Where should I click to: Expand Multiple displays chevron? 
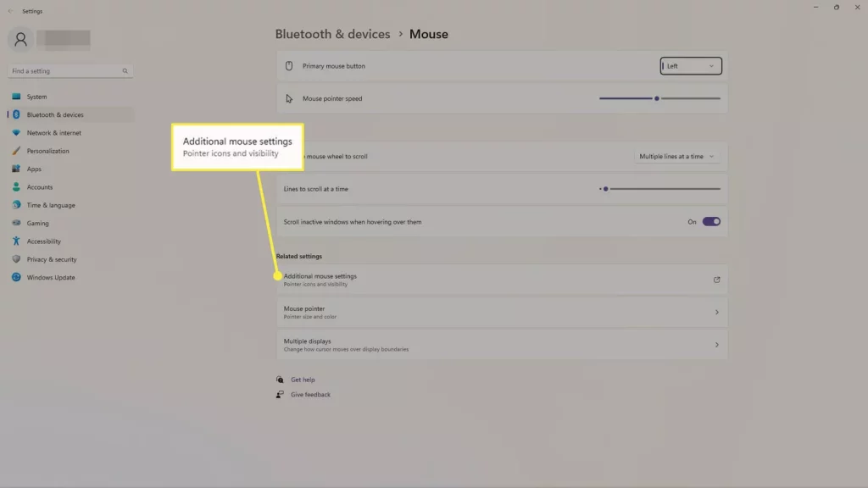pos(716,345)
